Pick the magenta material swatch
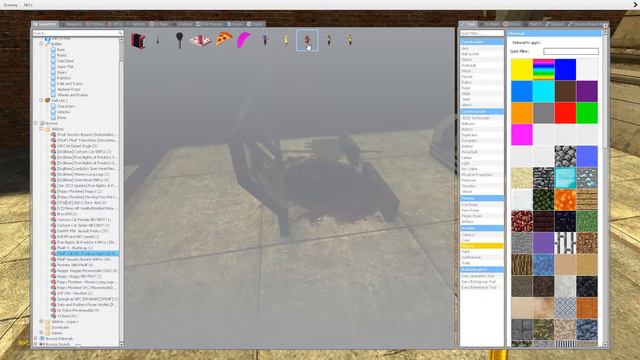The image size is (640, 360). tap(522, 134)
